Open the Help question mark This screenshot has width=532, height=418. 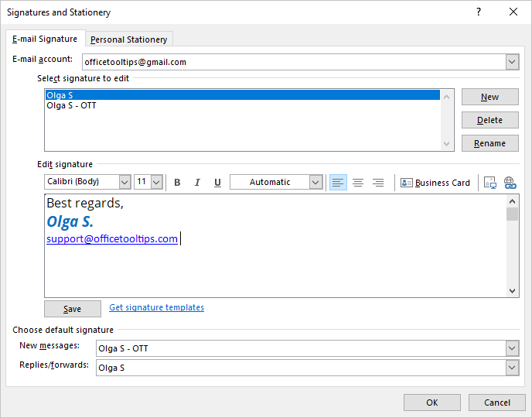coord(479,12)
